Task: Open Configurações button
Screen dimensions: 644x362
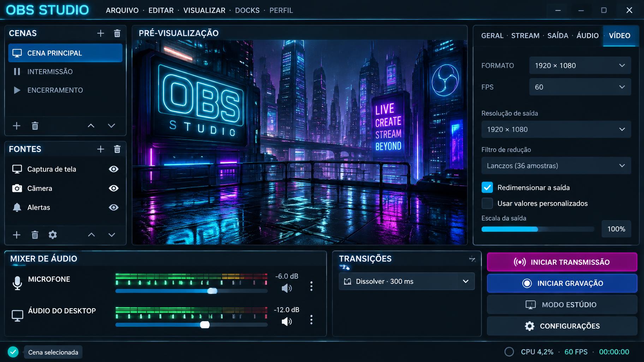Action: coord(562,326)
